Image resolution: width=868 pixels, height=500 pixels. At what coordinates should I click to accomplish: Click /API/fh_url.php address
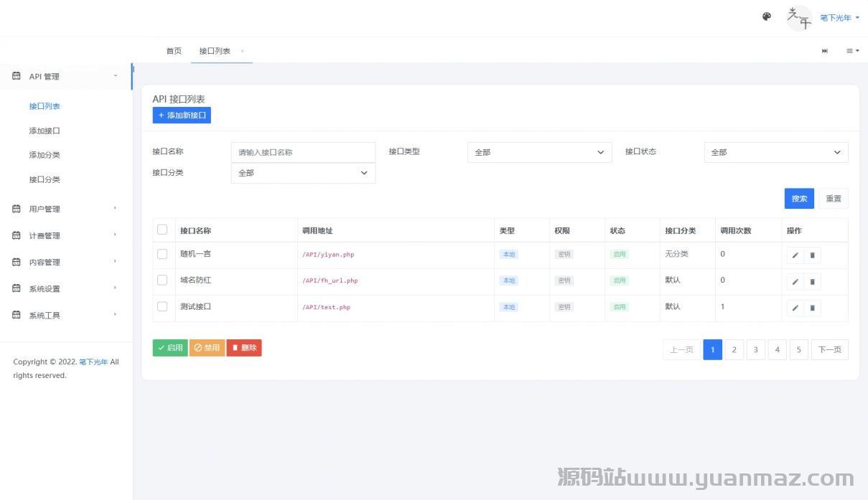[x=330, y=280]
